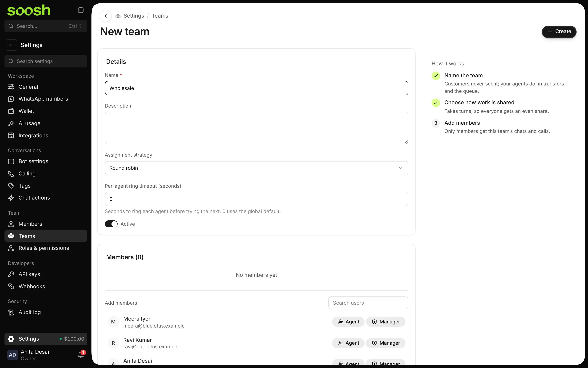Click the Teams breadcrumb link
This screenshot has height=368, width=588.
tap(160, 16)
